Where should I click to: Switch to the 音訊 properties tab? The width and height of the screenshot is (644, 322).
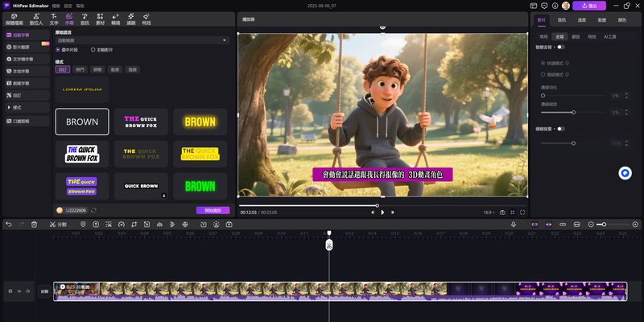click(561, 20)
